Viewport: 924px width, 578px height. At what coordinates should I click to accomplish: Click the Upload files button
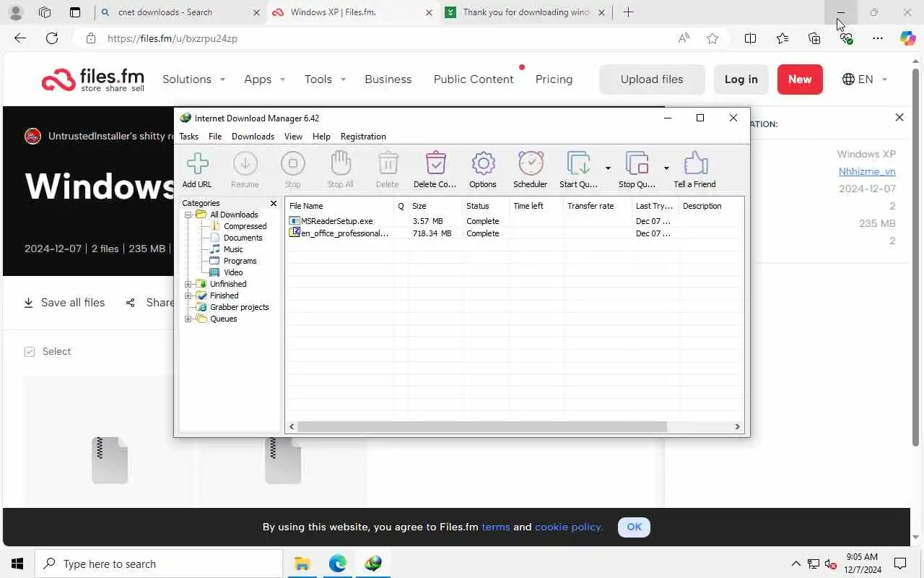[x=652, y=79]
